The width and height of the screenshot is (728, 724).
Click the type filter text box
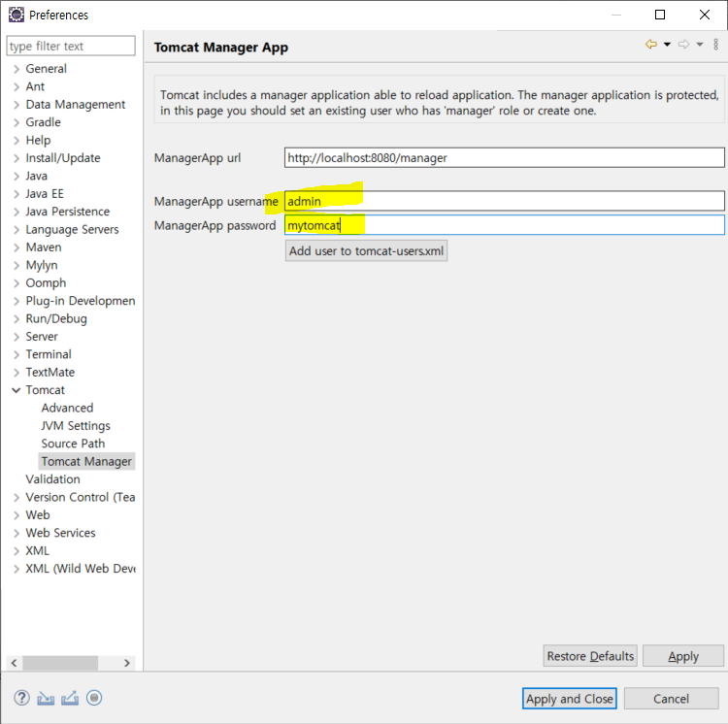point(71,46)
